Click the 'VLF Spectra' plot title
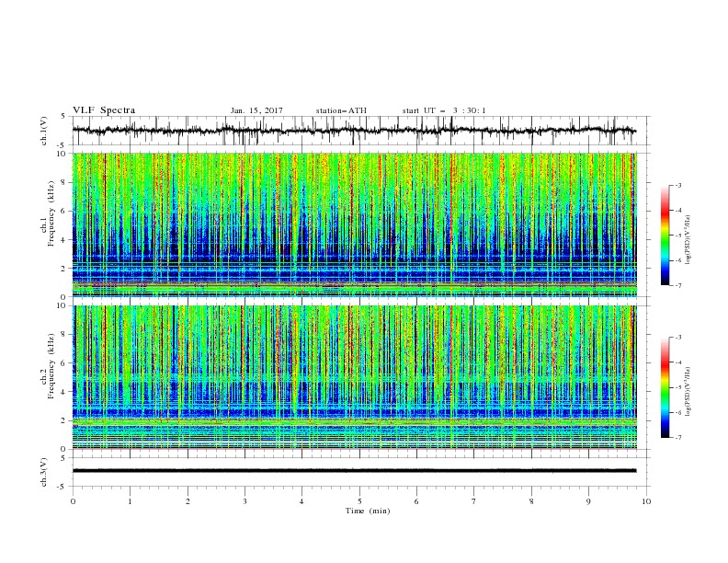 point(104,110)
